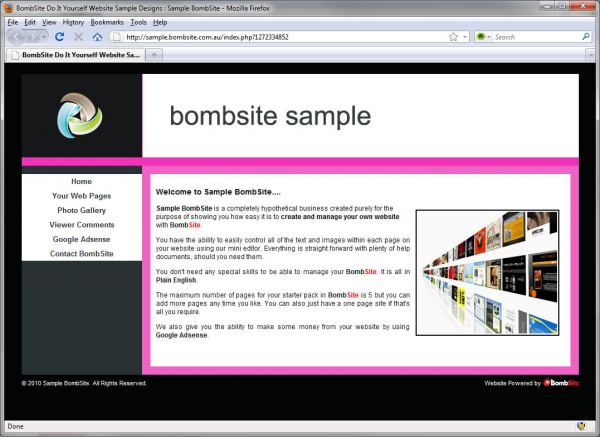Click the 'Plain English' bold text
The image size is (600, 437).
[176, 280]
